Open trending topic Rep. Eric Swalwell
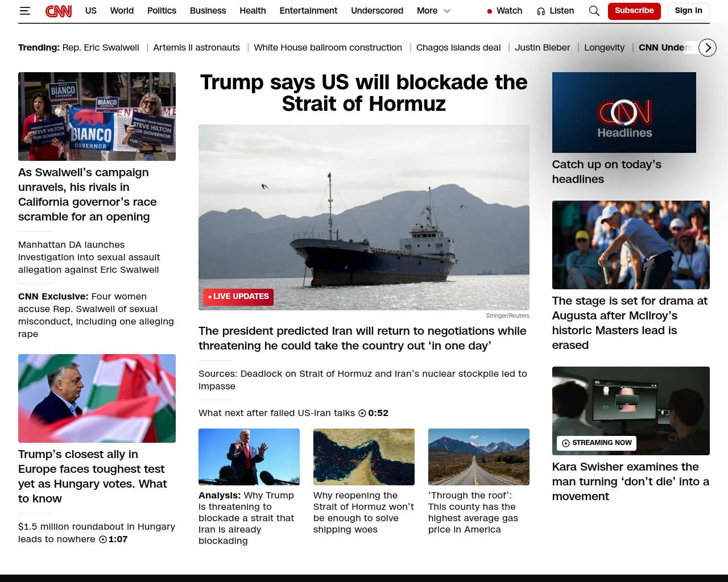Viewport: 728px width, 582px height. point(101,48)
